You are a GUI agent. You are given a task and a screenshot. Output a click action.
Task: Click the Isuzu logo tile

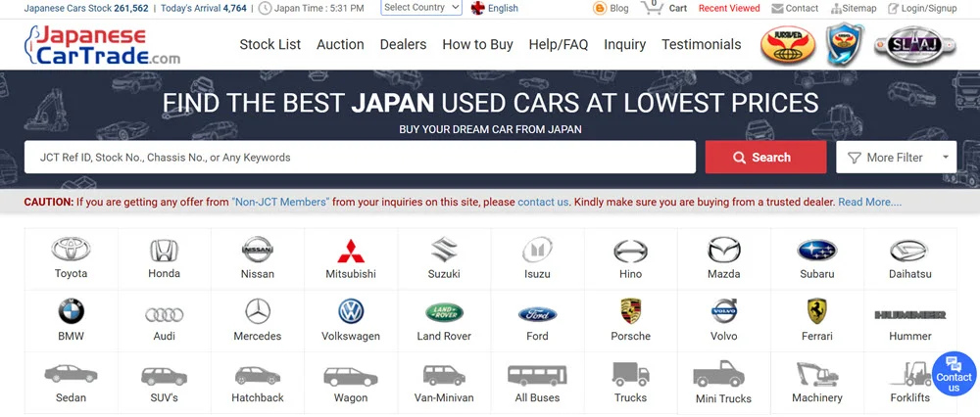pos(537,250)
